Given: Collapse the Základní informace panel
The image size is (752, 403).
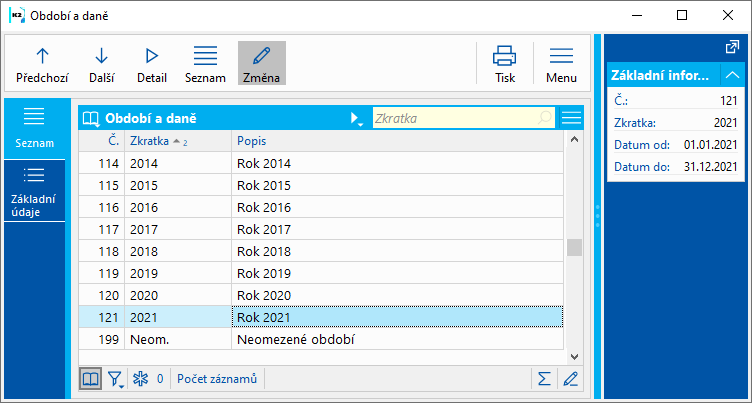Looking at the screenshot, I should coord(732,75).
